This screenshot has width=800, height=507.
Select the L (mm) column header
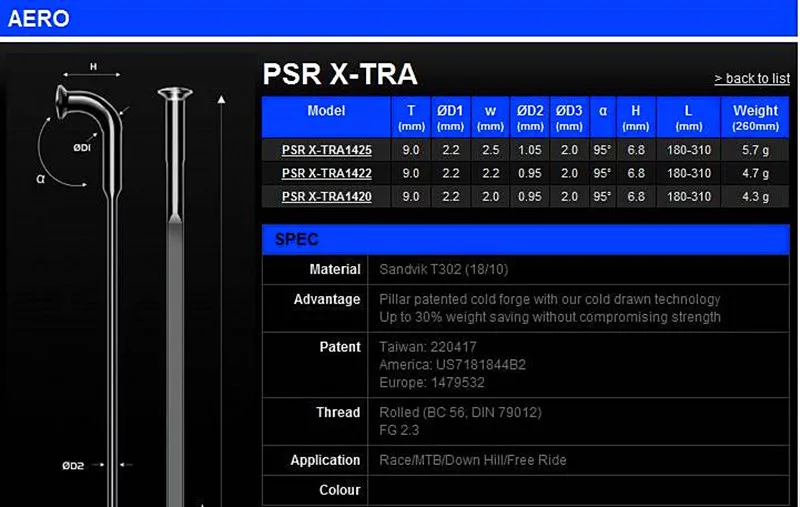click(688, 117)
